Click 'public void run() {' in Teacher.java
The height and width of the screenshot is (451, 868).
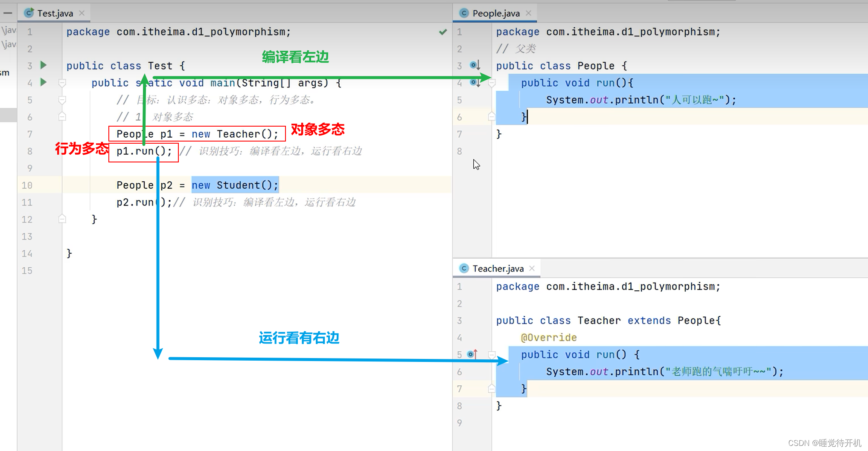[x=580, y=355]
